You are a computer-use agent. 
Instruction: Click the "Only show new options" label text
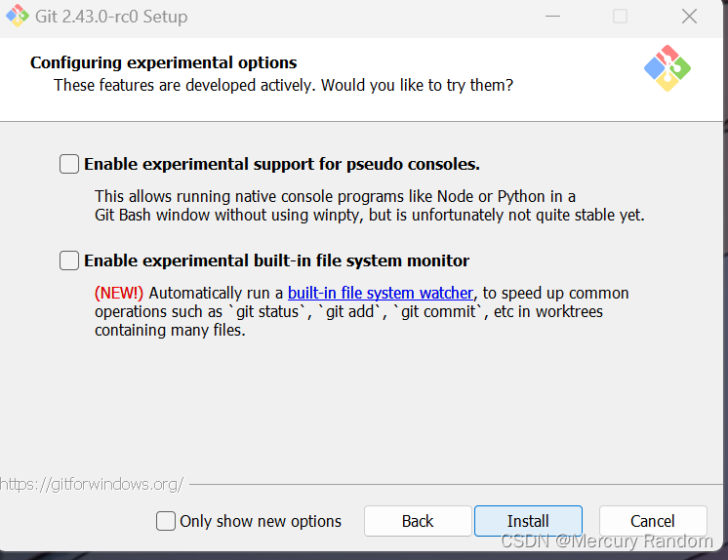(261, 521)
